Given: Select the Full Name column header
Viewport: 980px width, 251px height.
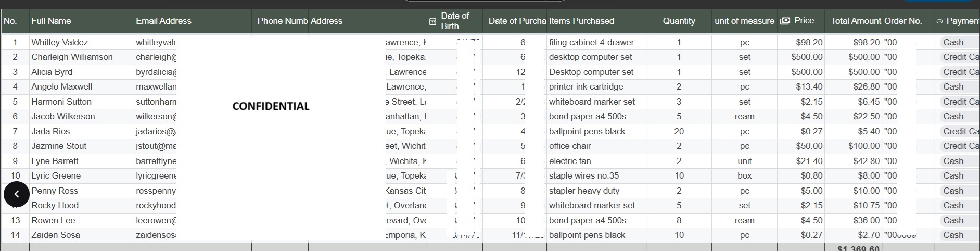Looking at the screenshot, I should coord(51,21).
